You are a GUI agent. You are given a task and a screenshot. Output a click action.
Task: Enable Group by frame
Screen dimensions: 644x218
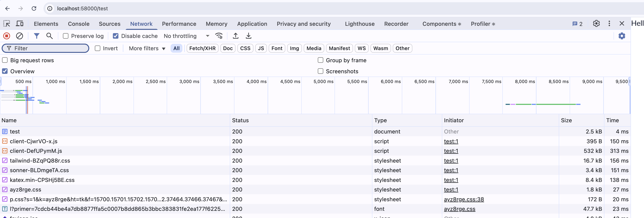[320, 60]
